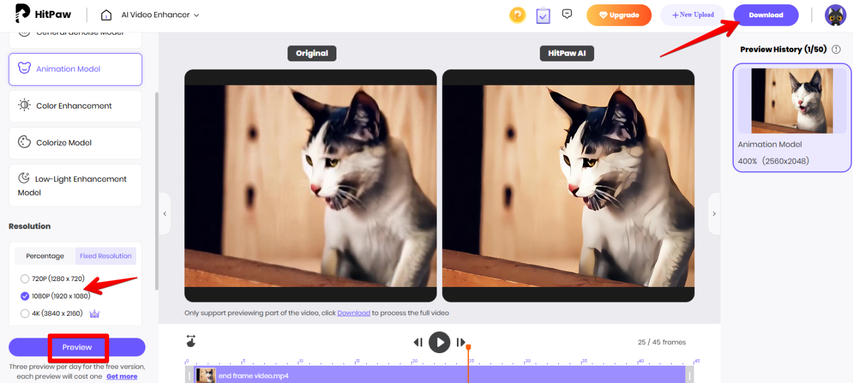Open the feedback chat bubble icon
The width and height of the screenshot is (853, 383).
pos(567,14)
